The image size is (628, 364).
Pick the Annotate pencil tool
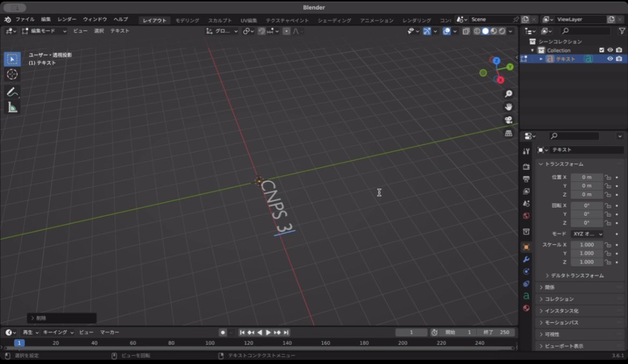coord(12,92)
